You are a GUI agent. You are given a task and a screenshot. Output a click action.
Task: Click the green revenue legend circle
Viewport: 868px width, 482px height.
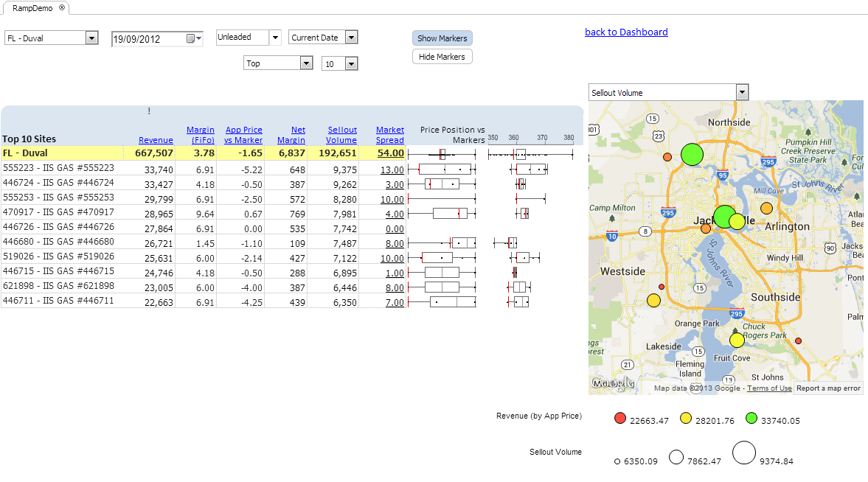click(751, 419)
